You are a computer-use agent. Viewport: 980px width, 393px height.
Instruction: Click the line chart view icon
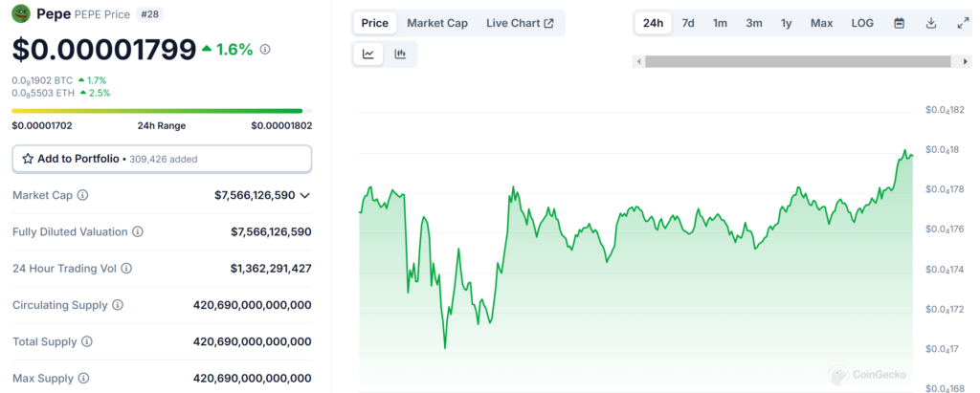pos(368,55)
